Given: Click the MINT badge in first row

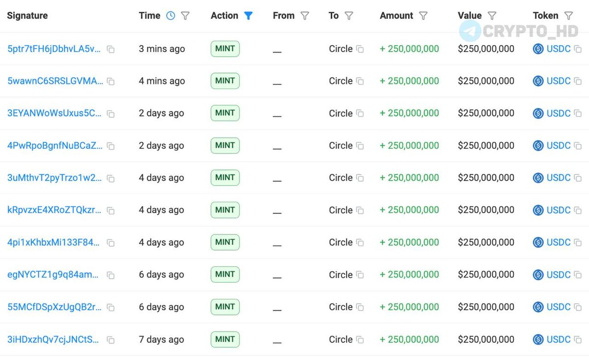Looking at the screenshot, I should 225,49.
